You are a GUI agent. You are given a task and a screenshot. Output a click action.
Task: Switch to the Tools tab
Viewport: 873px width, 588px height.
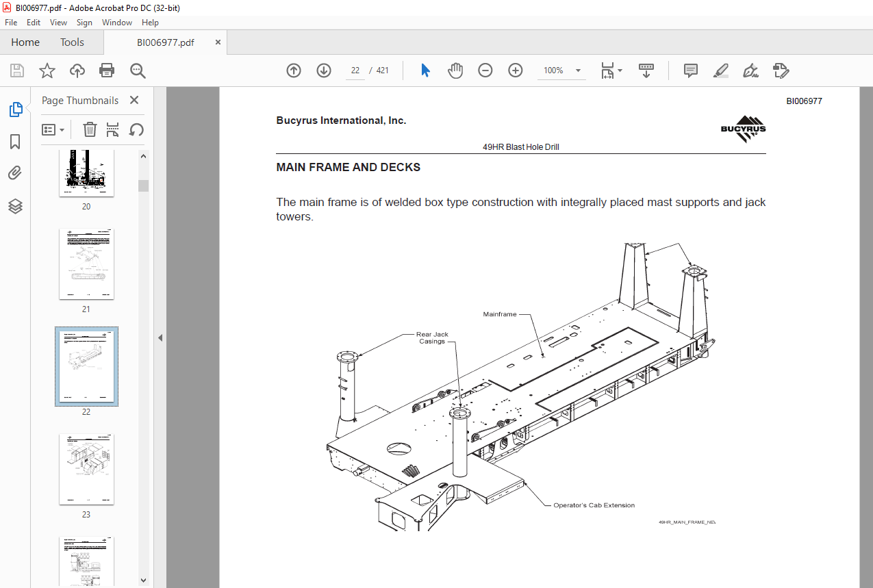(72, 42)
